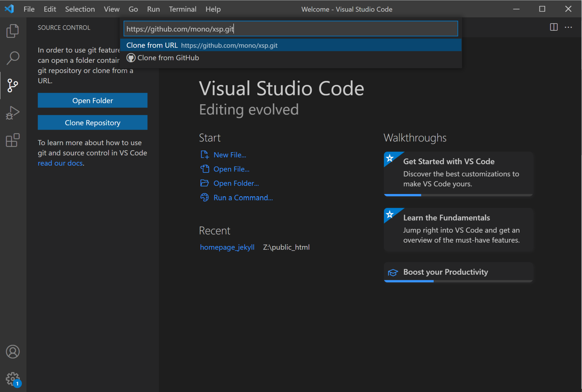
Task: Click the Open Folder button
Action: [92, 101]
